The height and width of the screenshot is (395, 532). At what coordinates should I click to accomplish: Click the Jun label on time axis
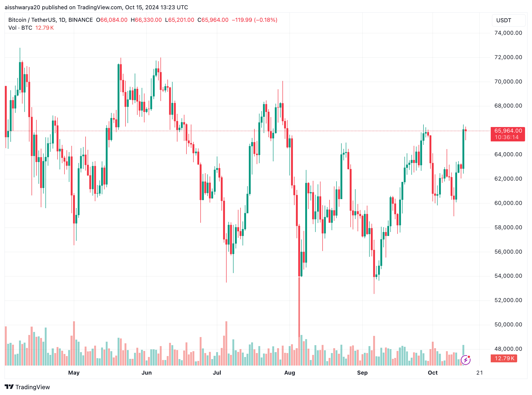146,373
